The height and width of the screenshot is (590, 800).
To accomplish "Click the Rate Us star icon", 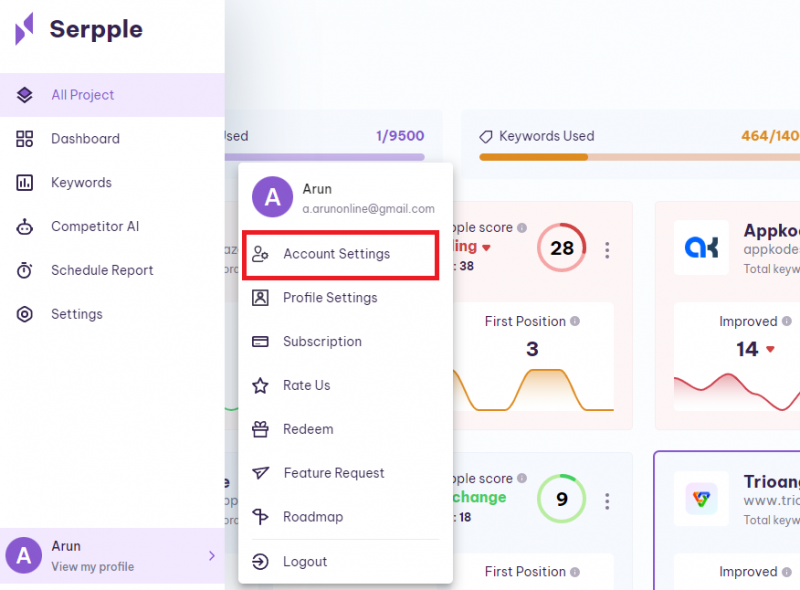I will pos(260,385).
